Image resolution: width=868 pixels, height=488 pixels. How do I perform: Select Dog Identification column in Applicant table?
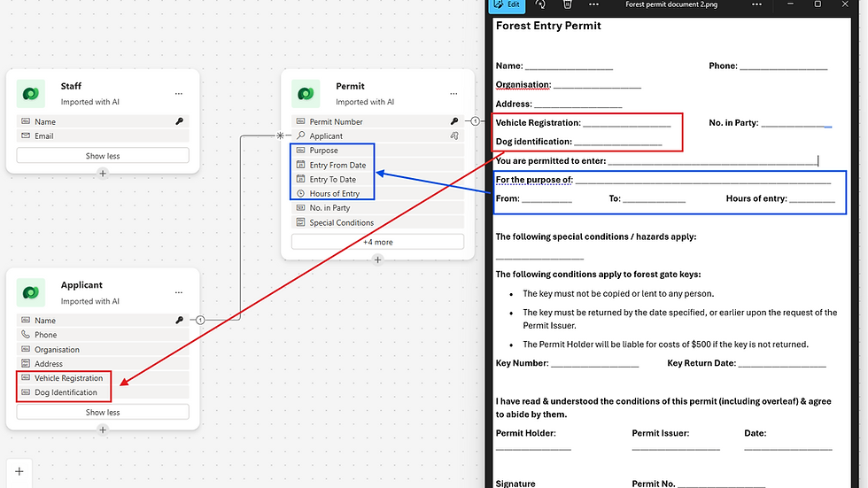pos(103,392)
